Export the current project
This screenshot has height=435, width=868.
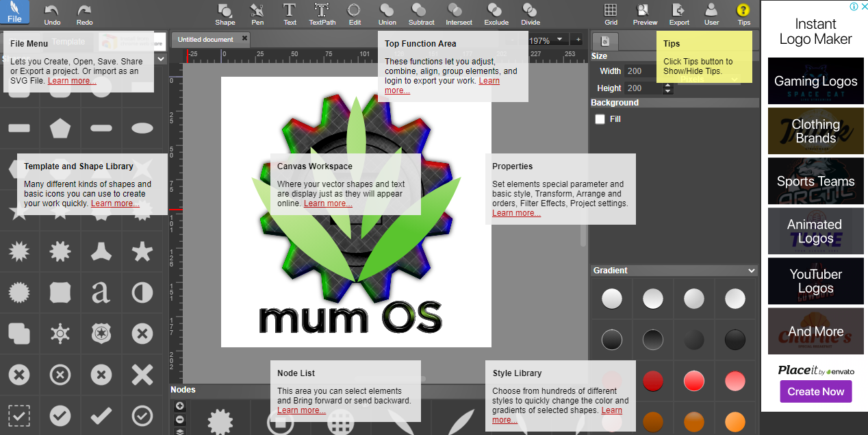[679, 14]
